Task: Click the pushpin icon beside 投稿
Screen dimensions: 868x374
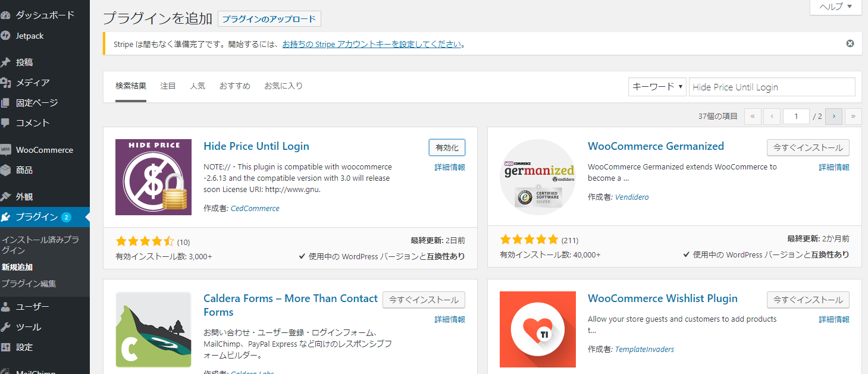Action: pyautogui.click(x=5, y=62)
